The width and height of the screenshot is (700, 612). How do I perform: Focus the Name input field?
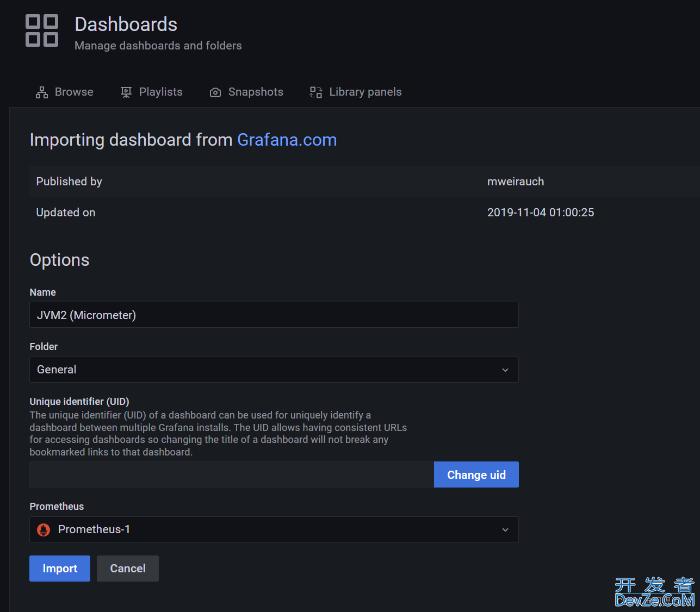[x=274, y=315]
